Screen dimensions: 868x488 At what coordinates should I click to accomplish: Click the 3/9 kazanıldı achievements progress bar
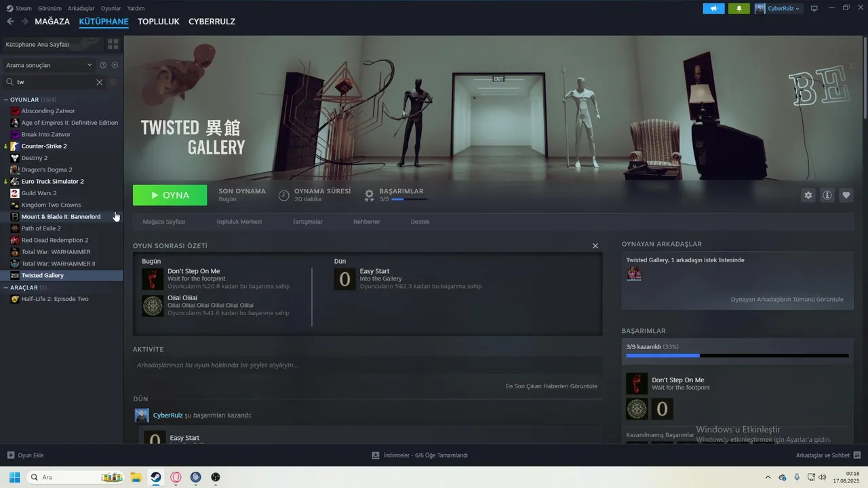[737, 355]
